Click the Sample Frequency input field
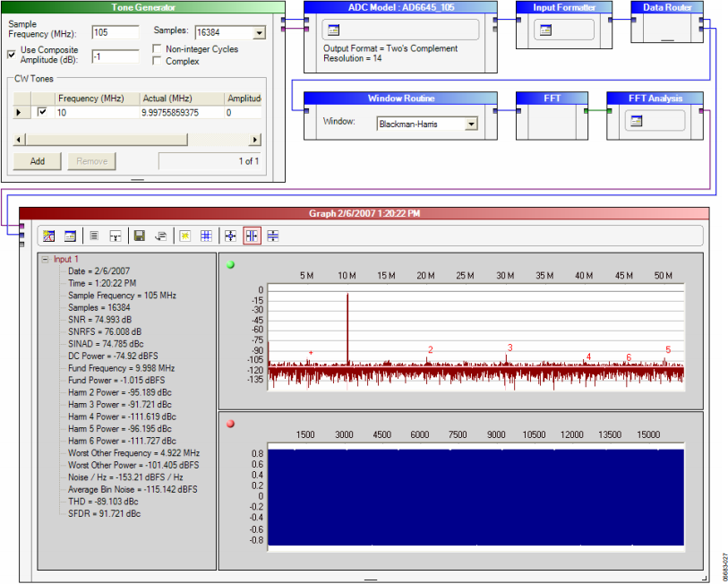 116,32
